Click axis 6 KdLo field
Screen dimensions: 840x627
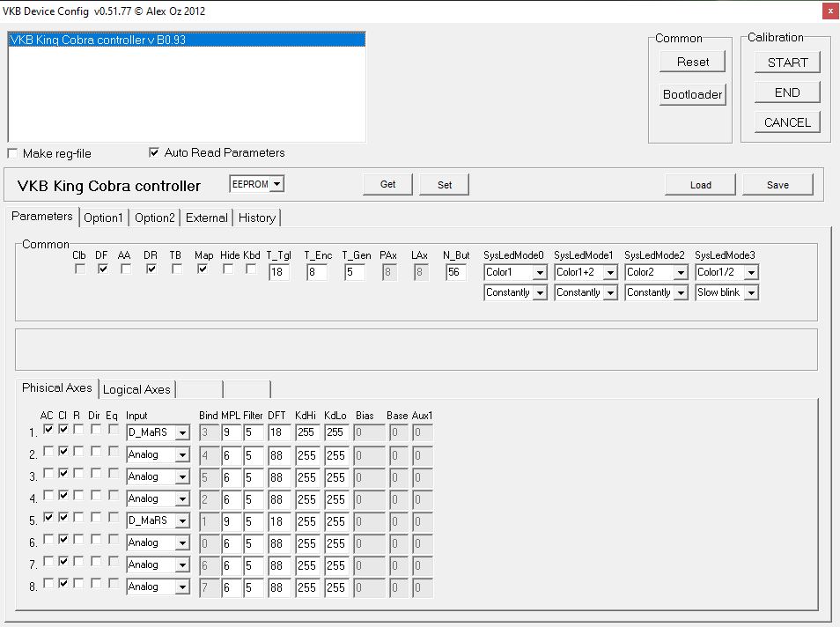coord(336,542)
